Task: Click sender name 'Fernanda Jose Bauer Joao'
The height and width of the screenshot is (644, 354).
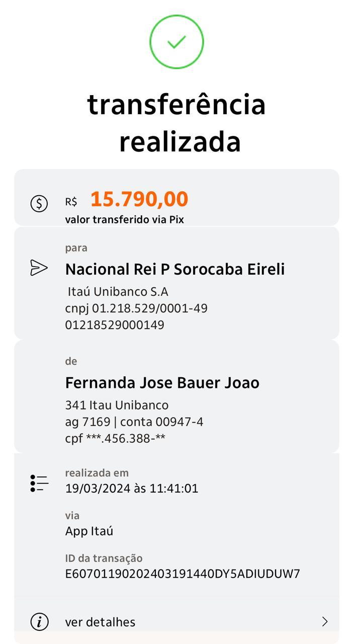Action: (x=162, y=382)
